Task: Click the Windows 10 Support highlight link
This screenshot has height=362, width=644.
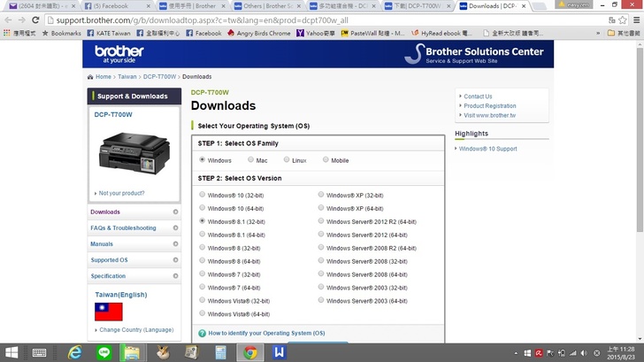Action: point(487,149)
